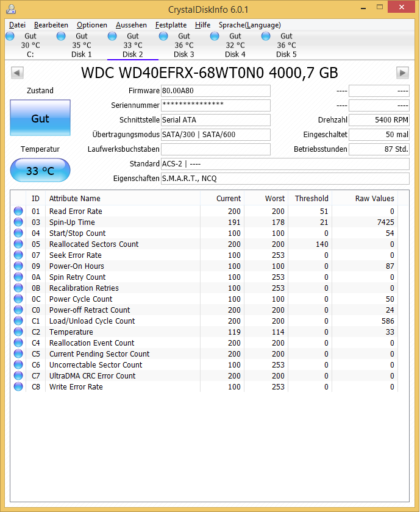Click the status orb for Current Pending Sector Count
The image size is (420, 512).
pos(18,354)
